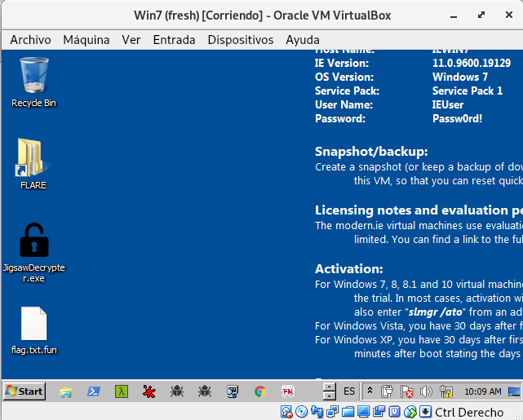Open Windows Explorer from the taskbar
This screenshot has height=420, width=523.
coord(66,391)
